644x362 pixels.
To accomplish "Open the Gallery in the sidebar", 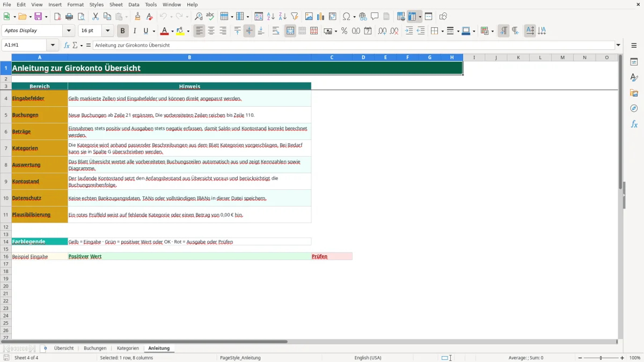I will 634,93.
